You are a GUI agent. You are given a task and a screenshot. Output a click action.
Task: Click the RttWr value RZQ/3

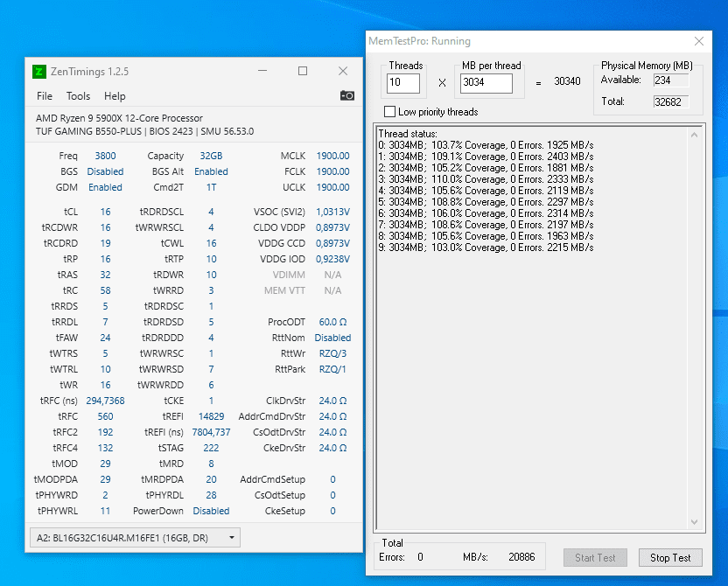pos(332,353)
